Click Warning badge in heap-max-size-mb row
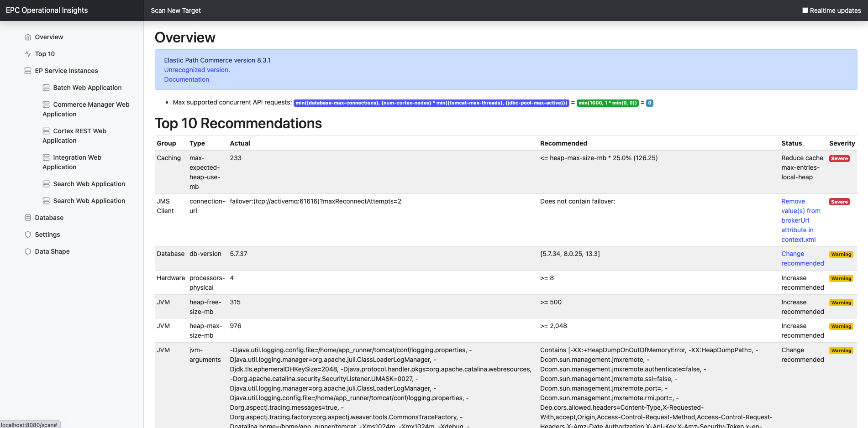 coord(841,327)
